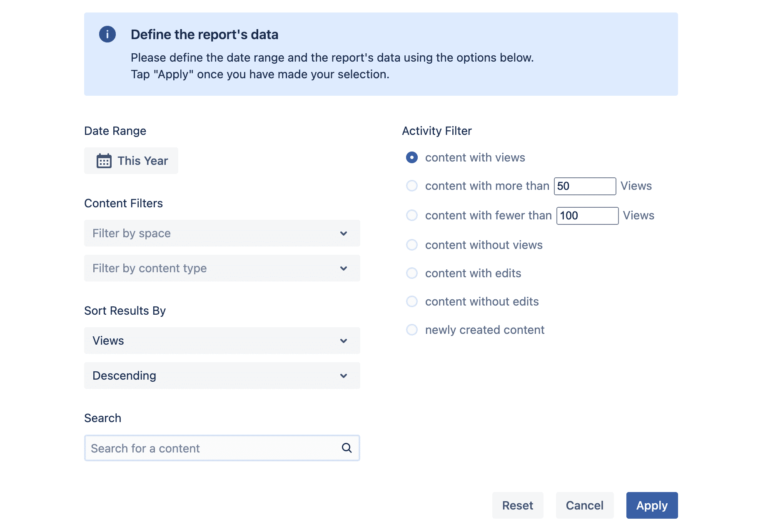This screenshot has height=532, width=758.
Task: Select 'content without edits' option
Action: click(411, 301)
